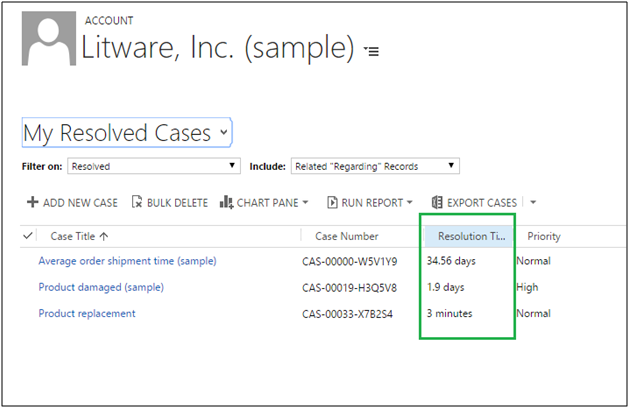Image resolution: width=630 pixels, height=408 pixels.
Task: Click the BULK DELETE label
Action: click(177, 203)
